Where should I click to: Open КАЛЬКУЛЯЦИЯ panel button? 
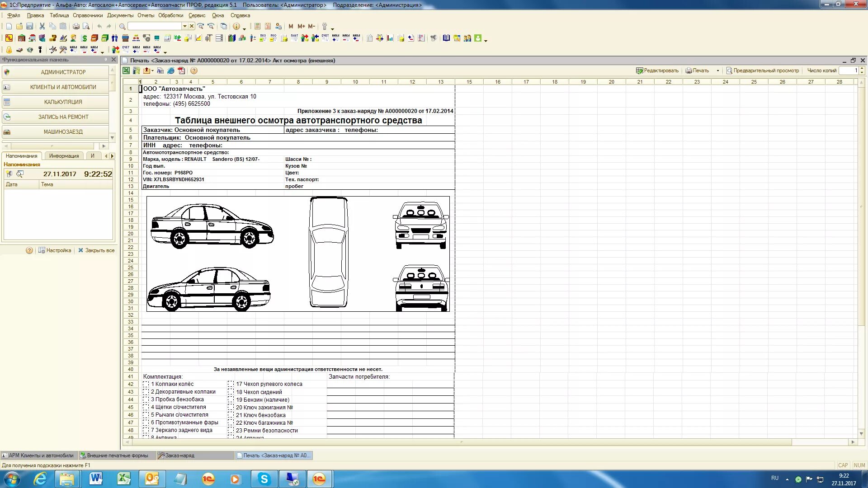pyautogui.click(x=56, y=102)
